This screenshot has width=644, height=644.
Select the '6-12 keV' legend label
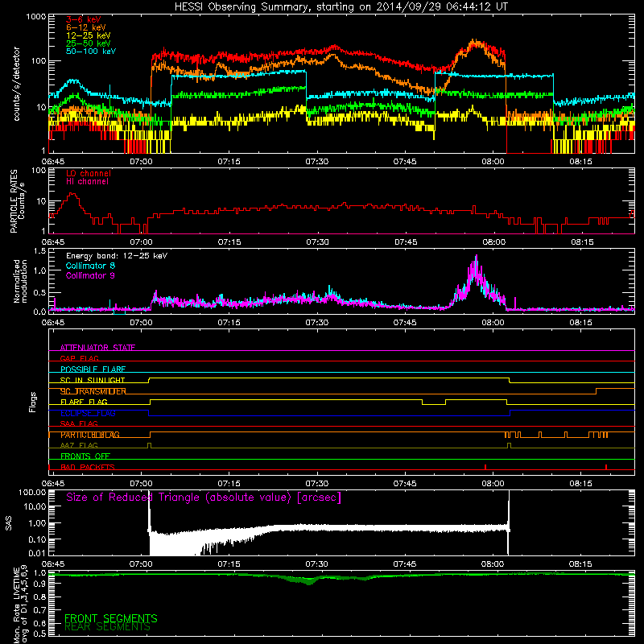point(86,27)
